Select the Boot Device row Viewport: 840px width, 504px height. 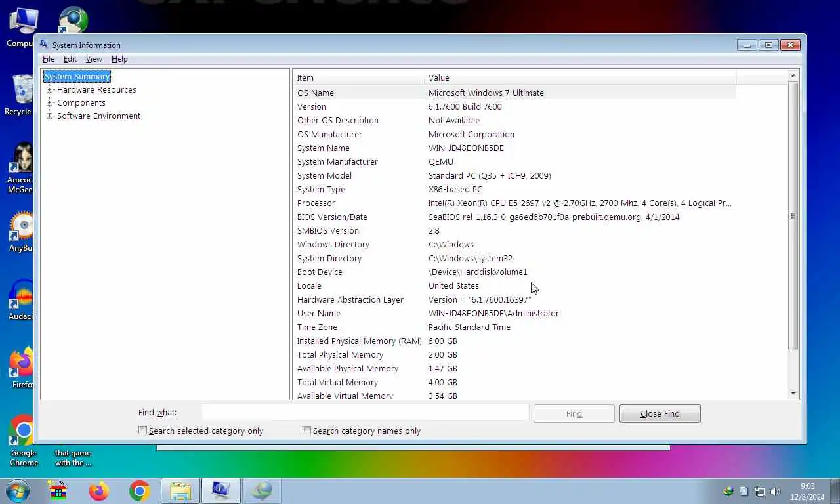pos(514,272)
